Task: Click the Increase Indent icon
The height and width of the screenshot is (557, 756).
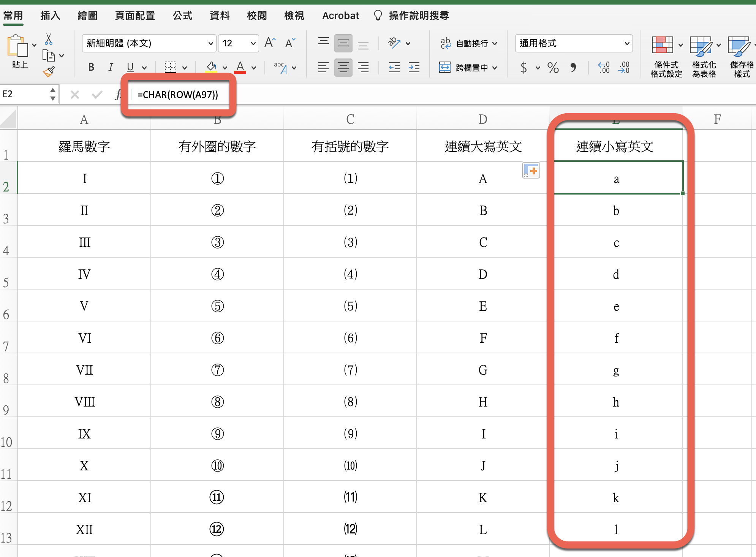Action: click(x=414, y=68)
